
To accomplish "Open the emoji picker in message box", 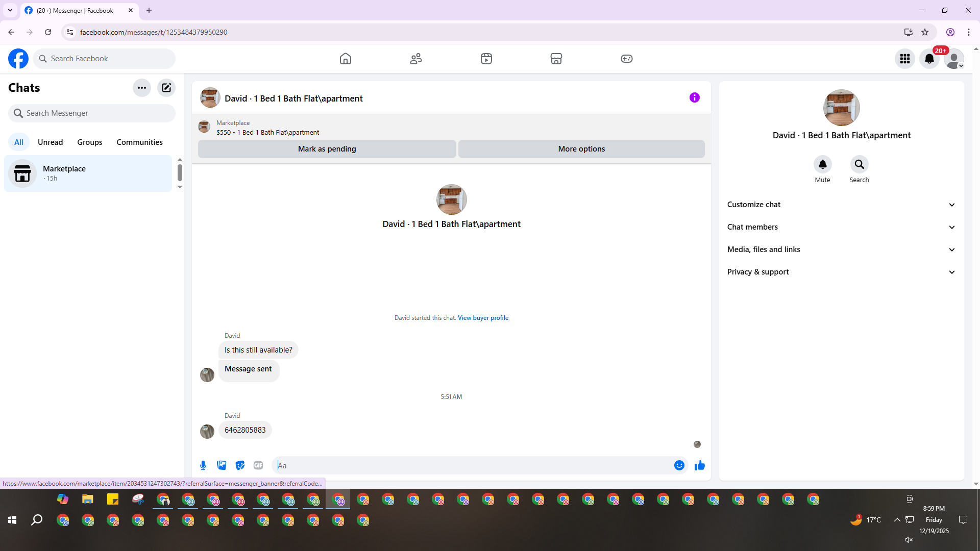I will click(x=679, y=465).
